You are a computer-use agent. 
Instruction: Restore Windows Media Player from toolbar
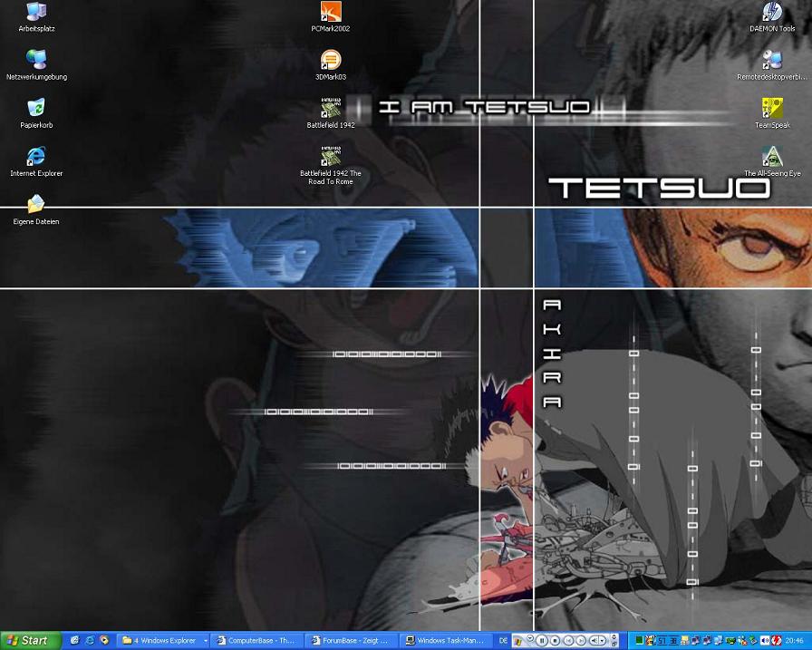614,645
